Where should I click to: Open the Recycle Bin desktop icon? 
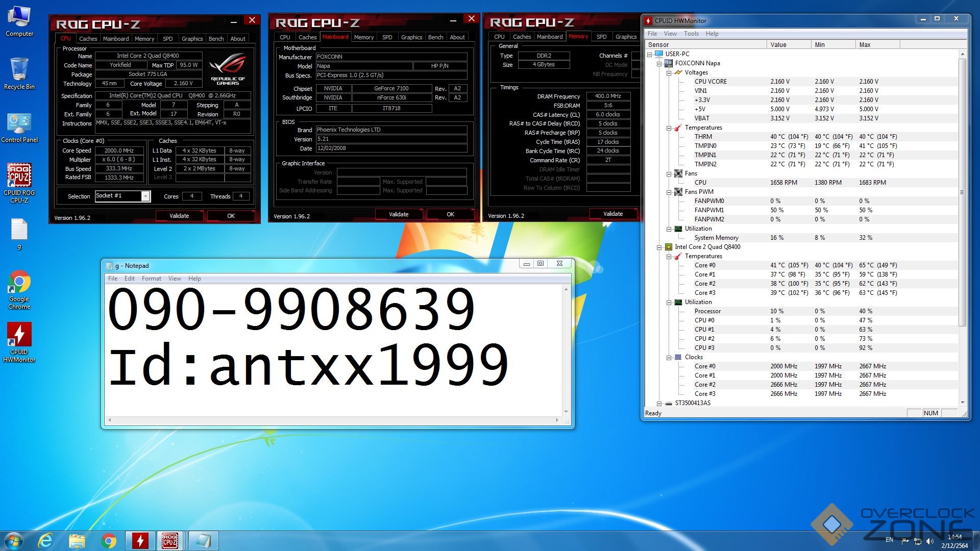19,73
